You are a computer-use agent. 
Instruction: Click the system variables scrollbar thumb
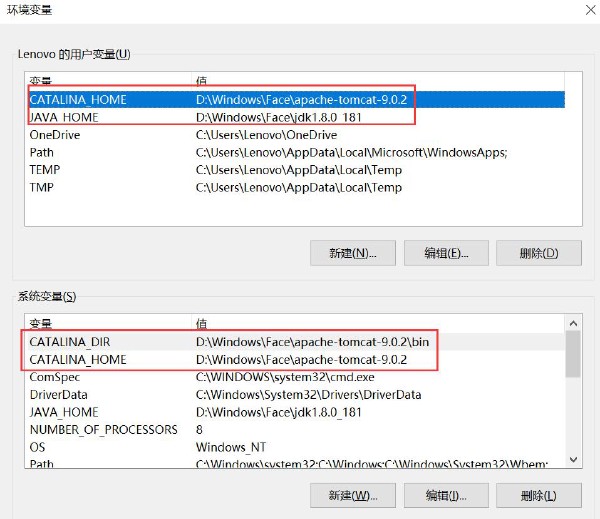click(x=573, y=354)
